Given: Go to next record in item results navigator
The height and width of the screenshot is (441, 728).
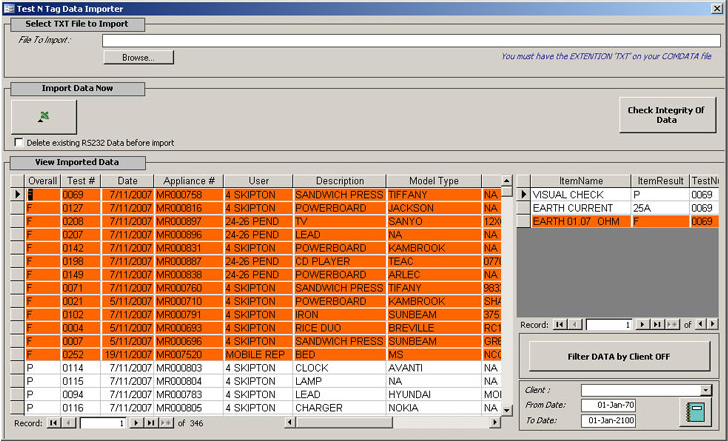Looking at the screenshot, I should point(642,324).
